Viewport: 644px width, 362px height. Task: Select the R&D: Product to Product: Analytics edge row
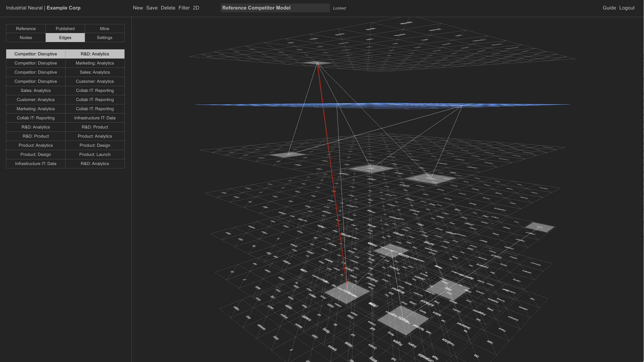tap(65, 136)
